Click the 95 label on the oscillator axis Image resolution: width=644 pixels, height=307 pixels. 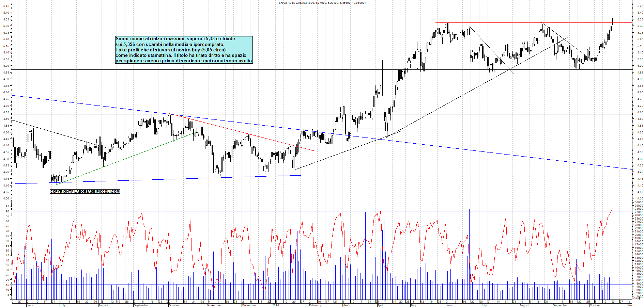pos(7,206)
